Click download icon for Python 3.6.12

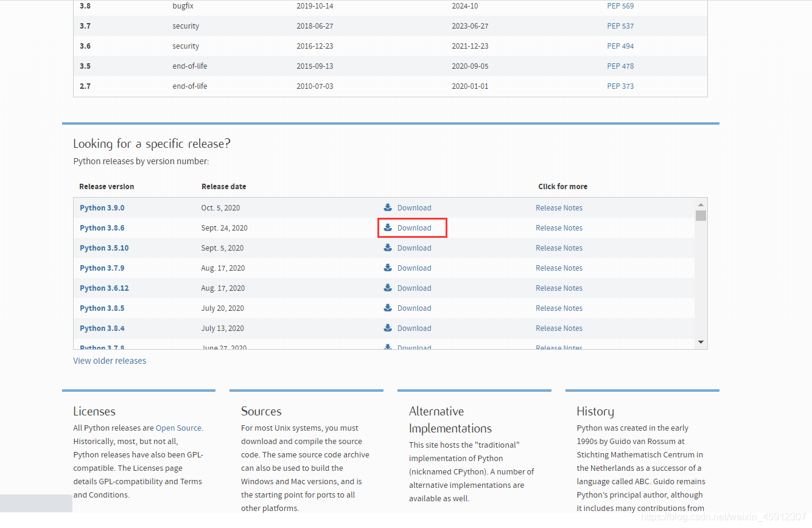click(x=388, y=288)
